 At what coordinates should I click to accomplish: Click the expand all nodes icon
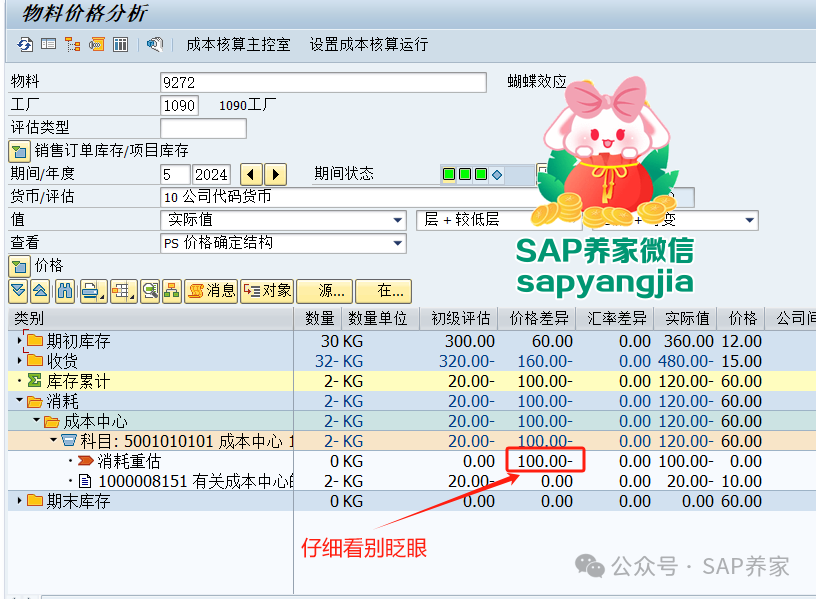tap(18, 291)
